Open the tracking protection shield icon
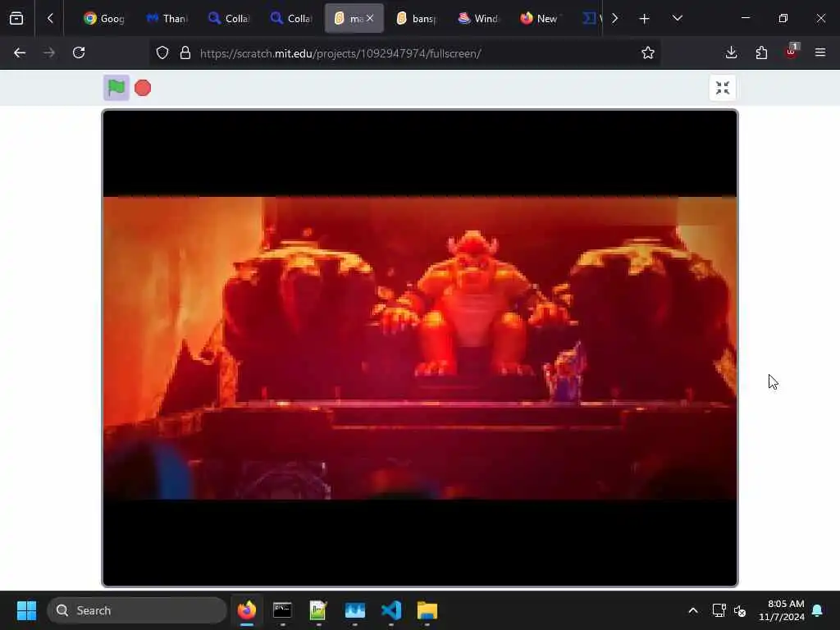This screenshot has height=630, width=840. 162,52
